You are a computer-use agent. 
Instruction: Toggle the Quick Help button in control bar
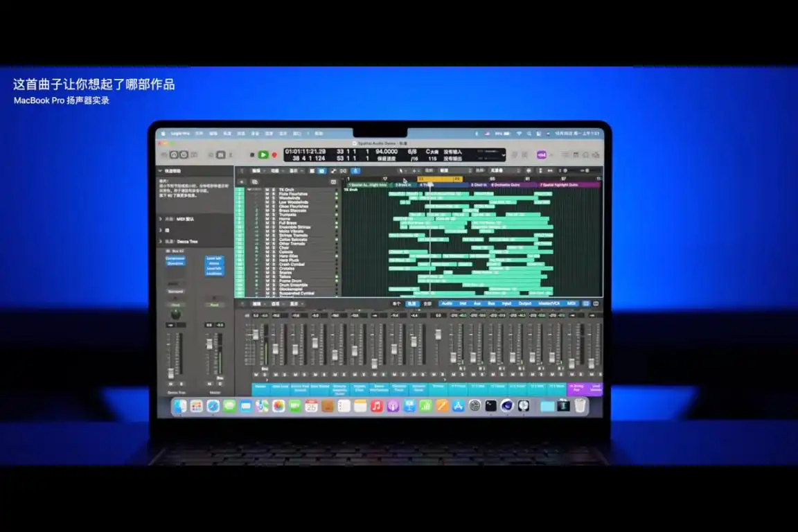pos(184,154)
